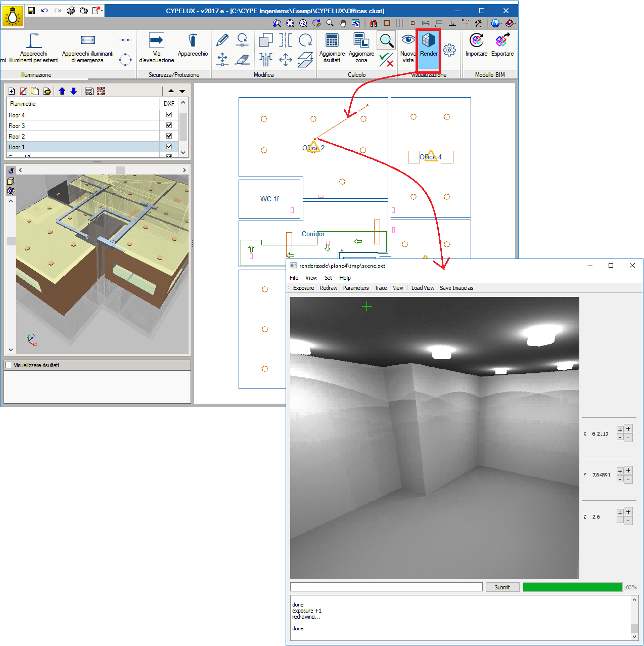Toggle the magnet snap icon

tap(374, 23)
